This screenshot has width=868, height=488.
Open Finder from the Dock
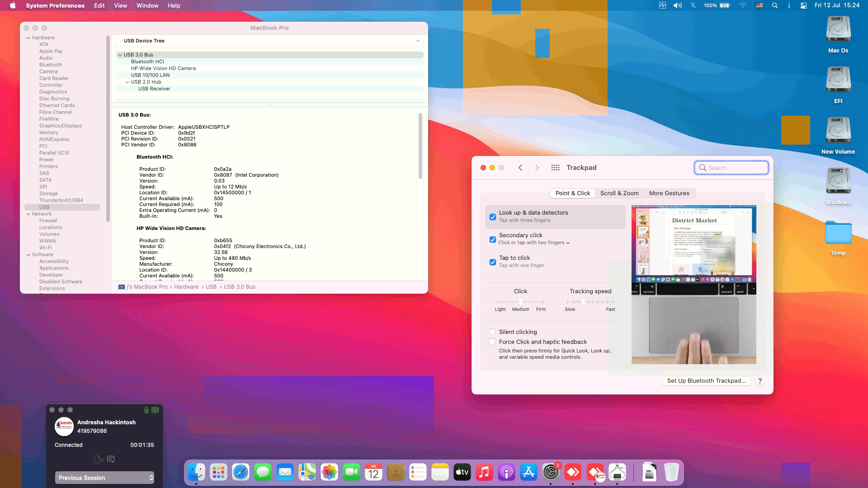196,473
